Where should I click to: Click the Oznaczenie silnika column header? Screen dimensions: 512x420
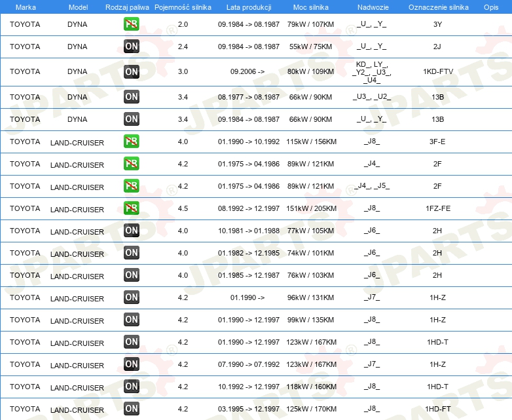[x=438, y=7]
